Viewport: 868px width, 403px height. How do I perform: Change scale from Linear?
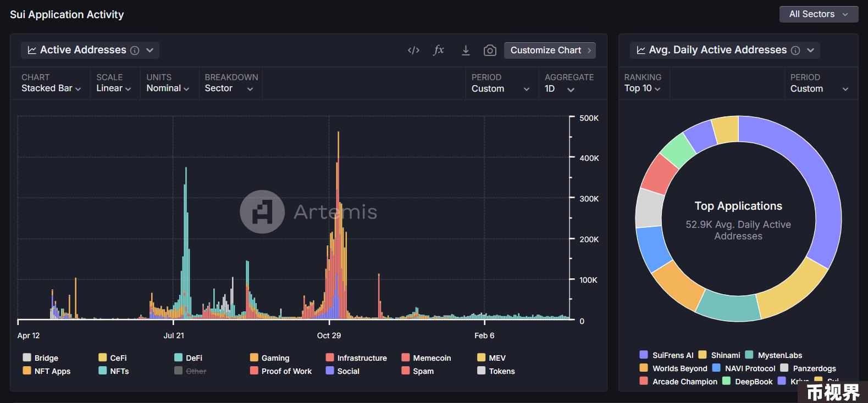click(114, 88)
